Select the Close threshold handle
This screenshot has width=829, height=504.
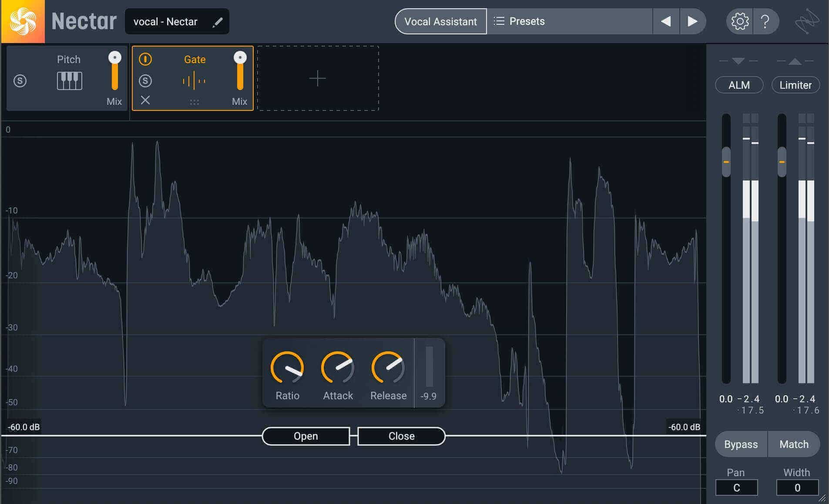click(x=401, y=436)
